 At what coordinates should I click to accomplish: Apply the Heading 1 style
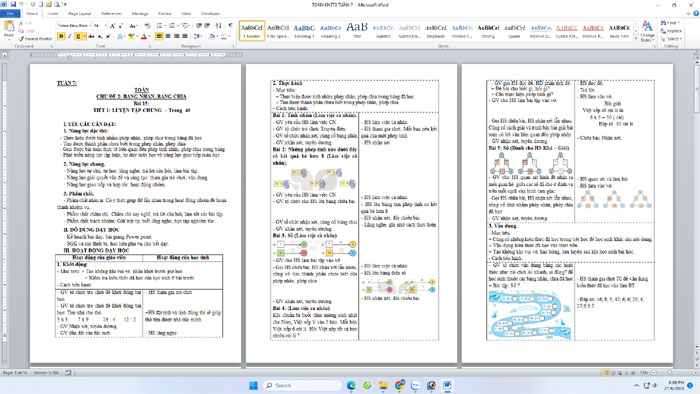[x=304, y=30]
